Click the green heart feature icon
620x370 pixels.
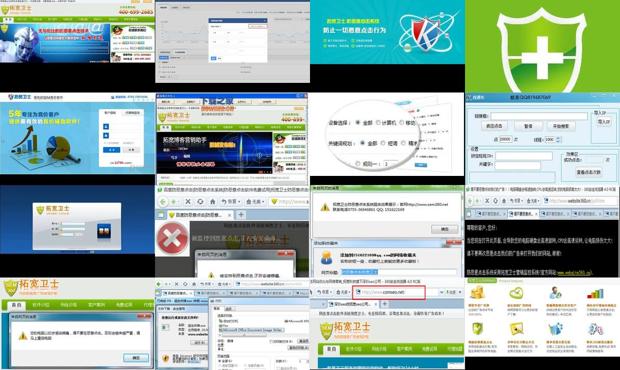pyautogui.click(x=516, y=293)
